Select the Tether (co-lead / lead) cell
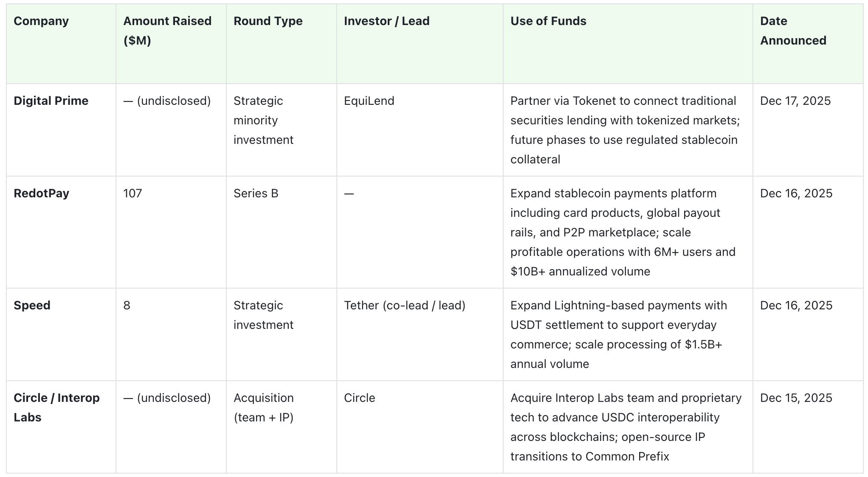Viewport: 868px width, 477px height. (404, 306)
